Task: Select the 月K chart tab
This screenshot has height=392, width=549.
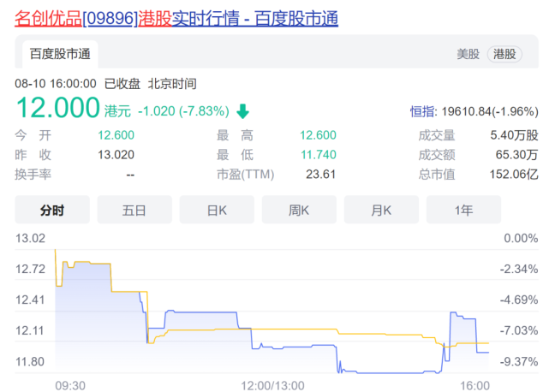Action: [x=381, y=210]
